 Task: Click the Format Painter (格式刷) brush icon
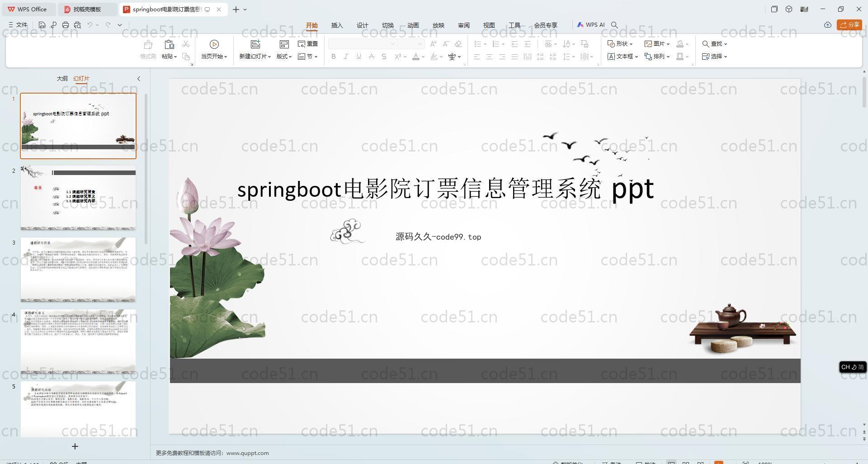(x=148, y=44)
